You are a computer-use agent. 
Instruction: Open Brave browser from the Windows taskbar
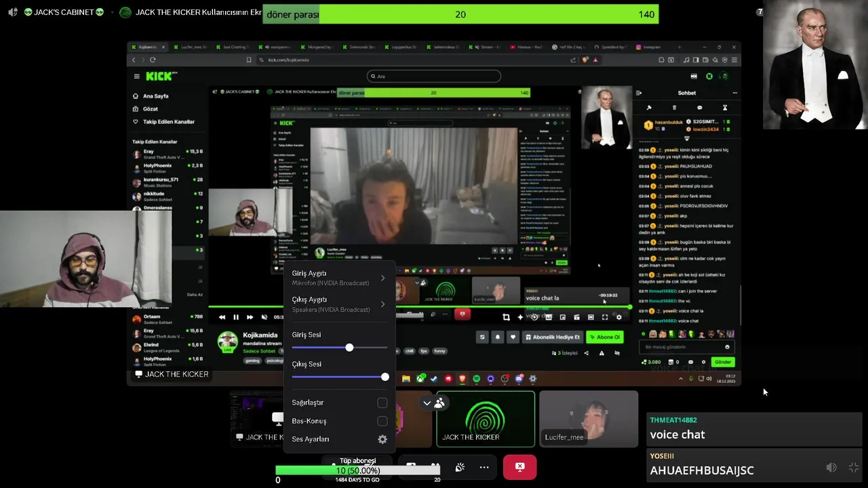coord(462,379)
